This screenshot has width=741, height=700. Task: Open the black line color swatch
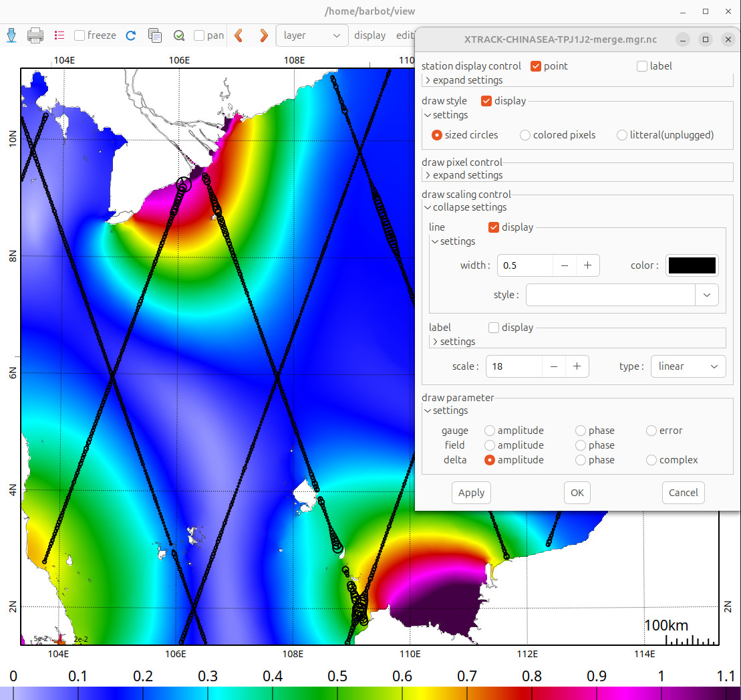(692, 265)
